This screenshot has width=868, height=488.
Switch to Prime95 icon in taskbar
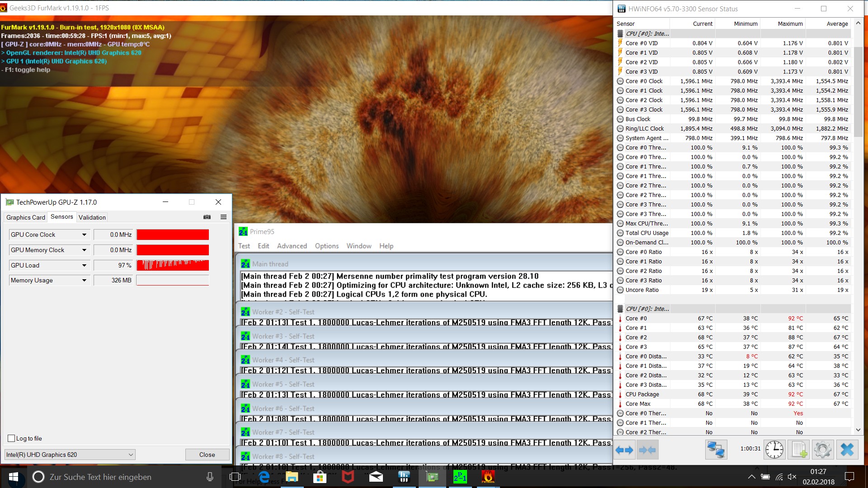[x=460, y=477]
